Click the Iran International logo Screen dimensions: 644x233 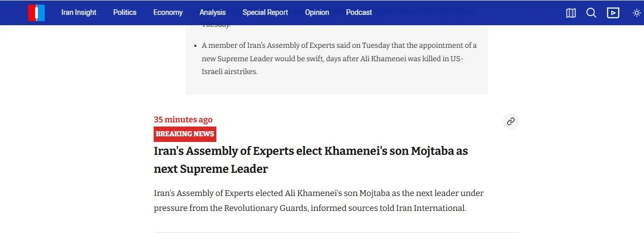(36, 12)
